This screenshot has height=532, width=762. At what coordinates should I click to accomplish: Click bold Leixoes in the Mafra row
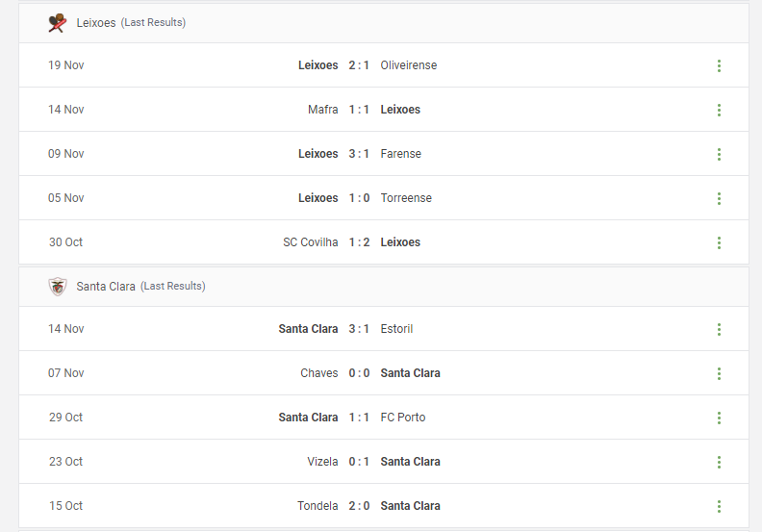tap(400, 110)
